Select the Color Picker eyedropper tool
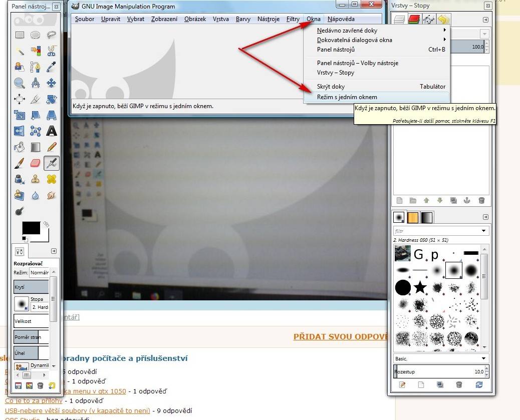The height and width of the screenshot is (420, 520). (52, 67)
